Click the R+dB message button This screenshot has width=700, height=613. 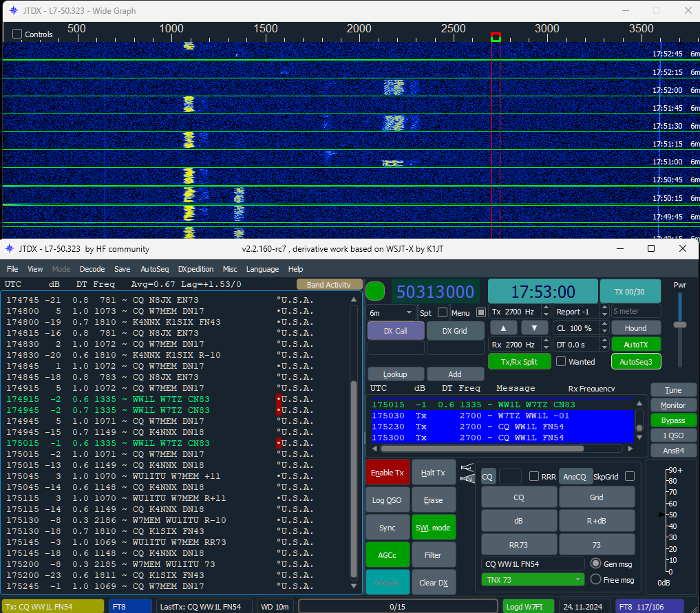pyautogui.click(x=597, y=521)
